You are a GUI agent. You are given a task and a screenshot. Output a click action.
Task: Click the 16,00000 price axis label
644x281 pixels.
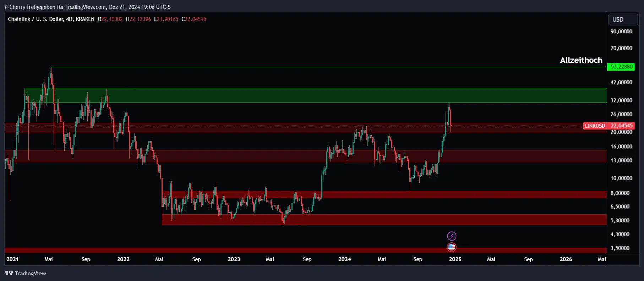pos(621,147)
